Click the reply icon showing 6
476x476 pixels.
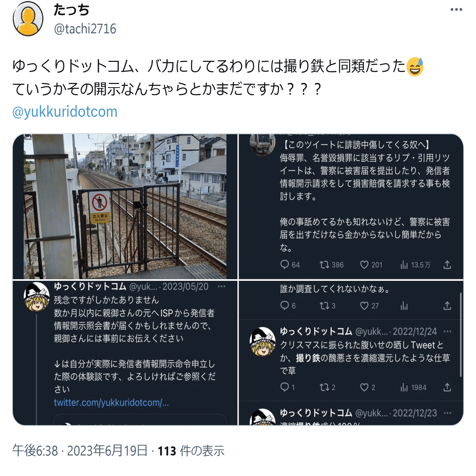tap(285, 306)
